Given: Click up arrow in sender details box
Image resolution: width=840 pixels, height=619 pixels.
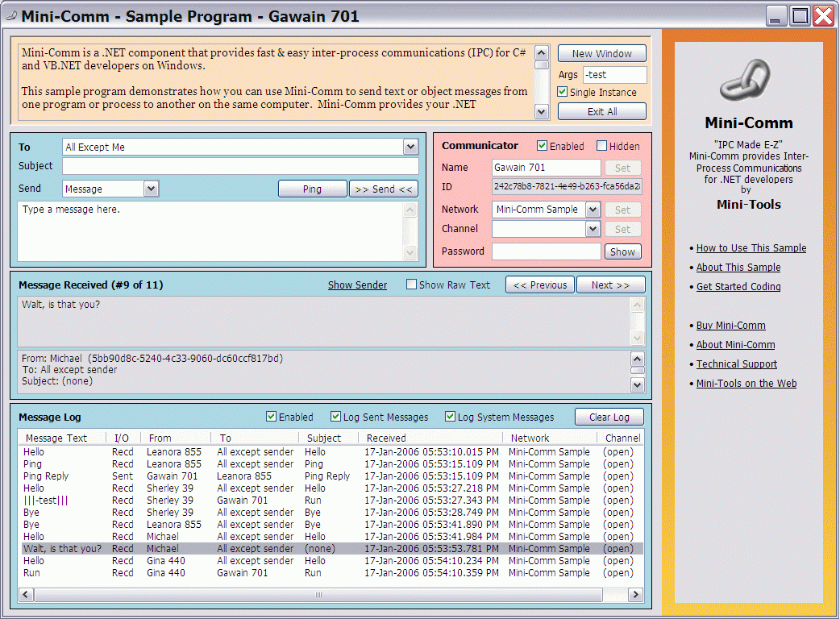Looking at the screenshot, I should coord(637,359).
